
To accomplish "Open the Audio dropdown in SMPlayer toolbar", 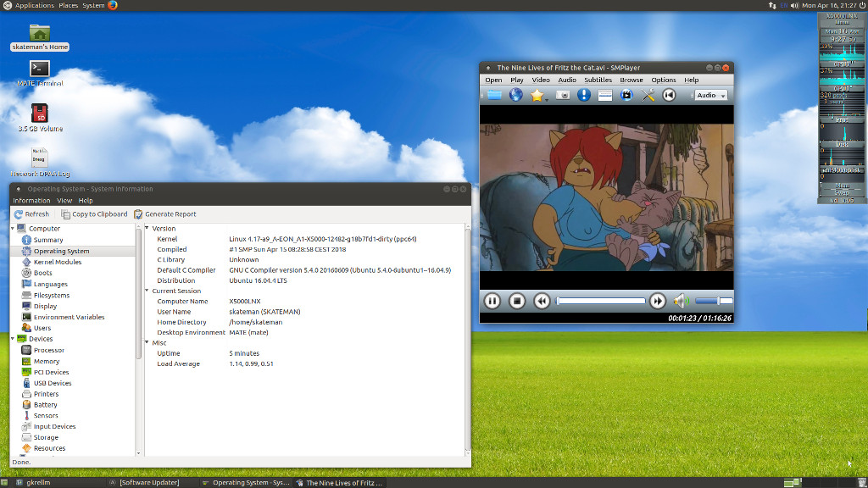I will coord(711,95).
